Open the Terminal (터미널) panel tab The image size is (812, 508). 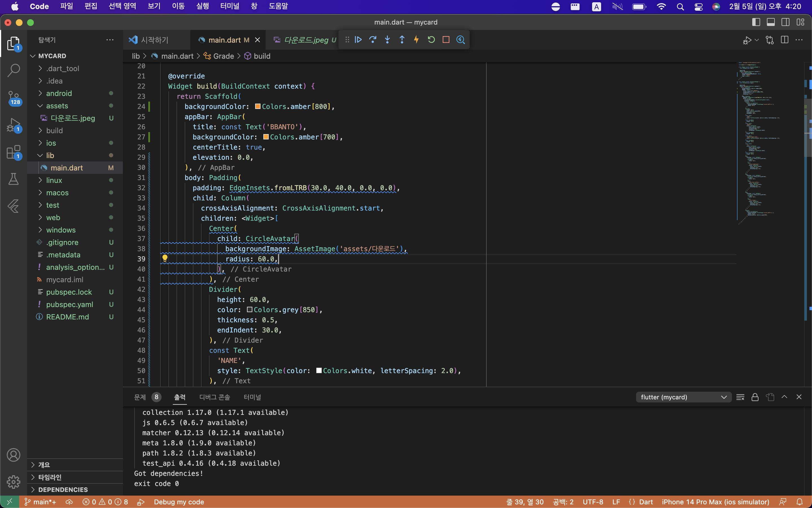[252, 397]
